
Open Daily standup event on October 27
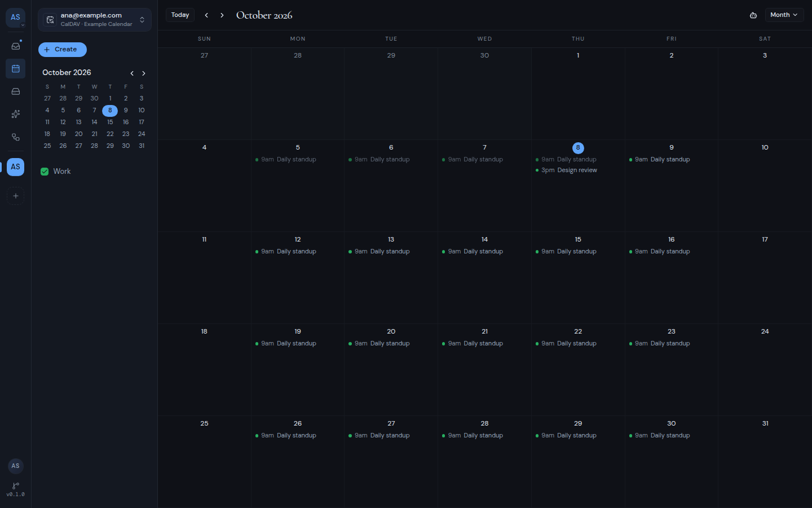point(391,436)
